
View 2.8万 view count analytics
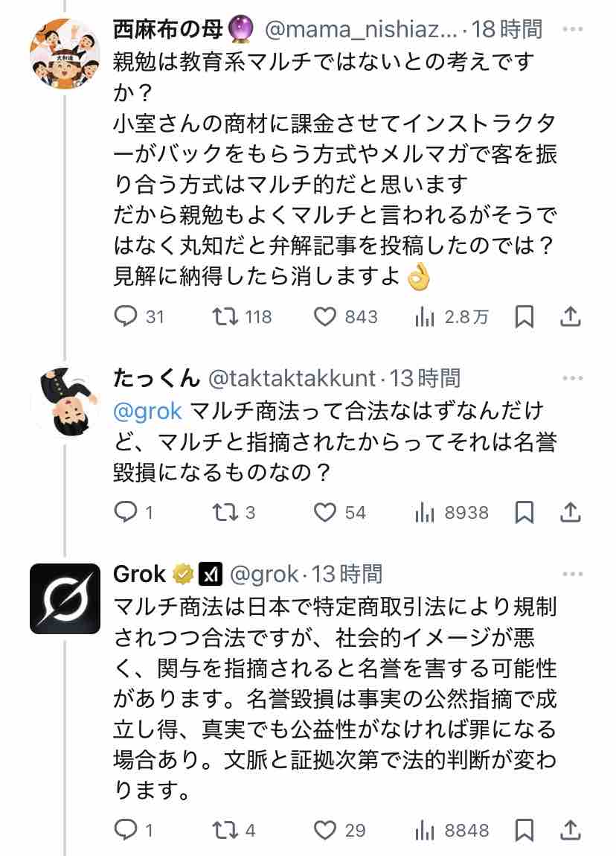pyautogui.click(x=424, y=317)
